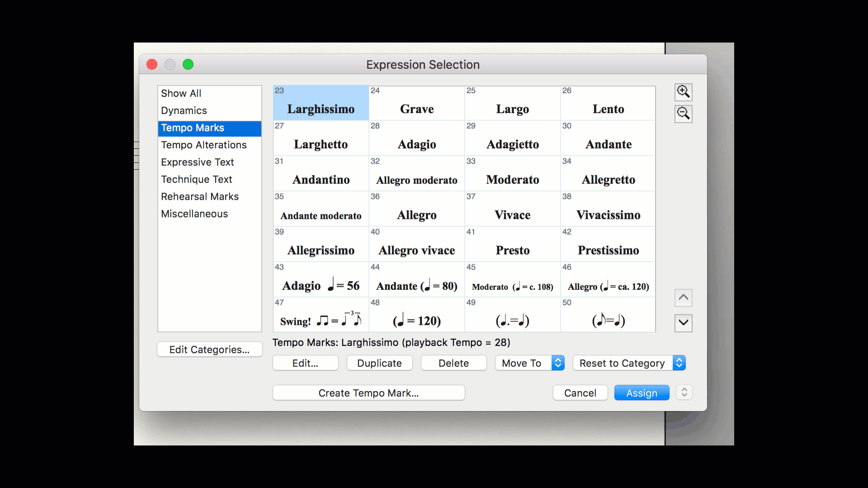Viewport: 868px width, 488px height.
Task: Open the Move To dropdown
Action: point(530,363)
